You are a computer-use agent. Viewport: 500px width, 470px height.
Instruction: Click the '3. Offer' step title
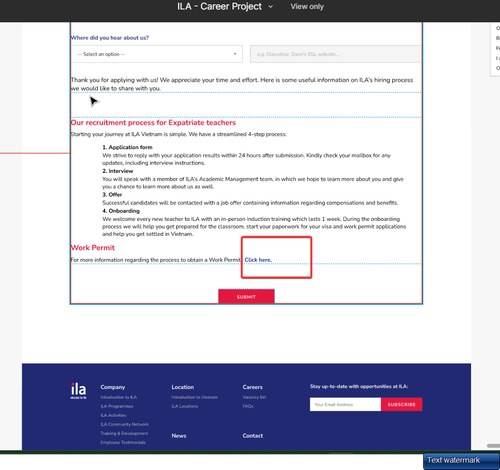(112, 194)
